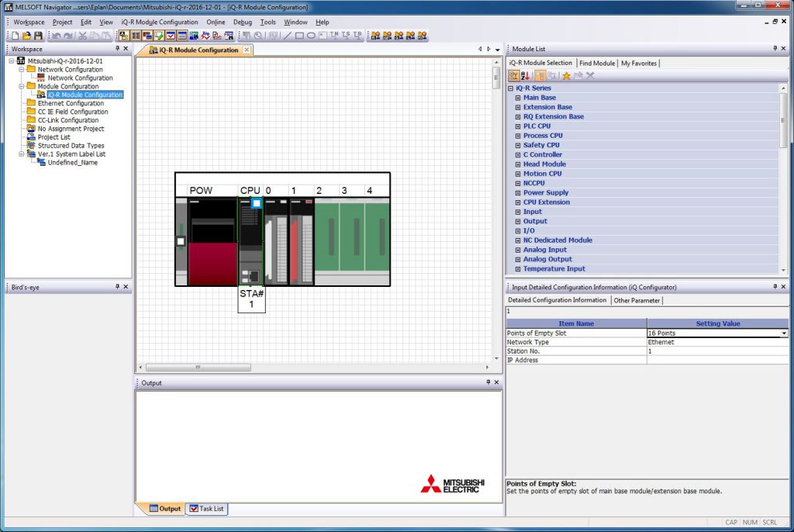Toggle the pin on the Bird's-eye panel
Screen dimensions: 794x532
[x=117, y=287]
